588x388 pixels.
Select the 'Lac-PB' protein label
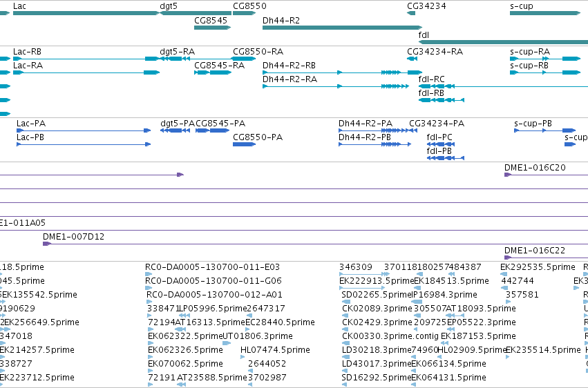pyautogui.click(x=30, y=137)
